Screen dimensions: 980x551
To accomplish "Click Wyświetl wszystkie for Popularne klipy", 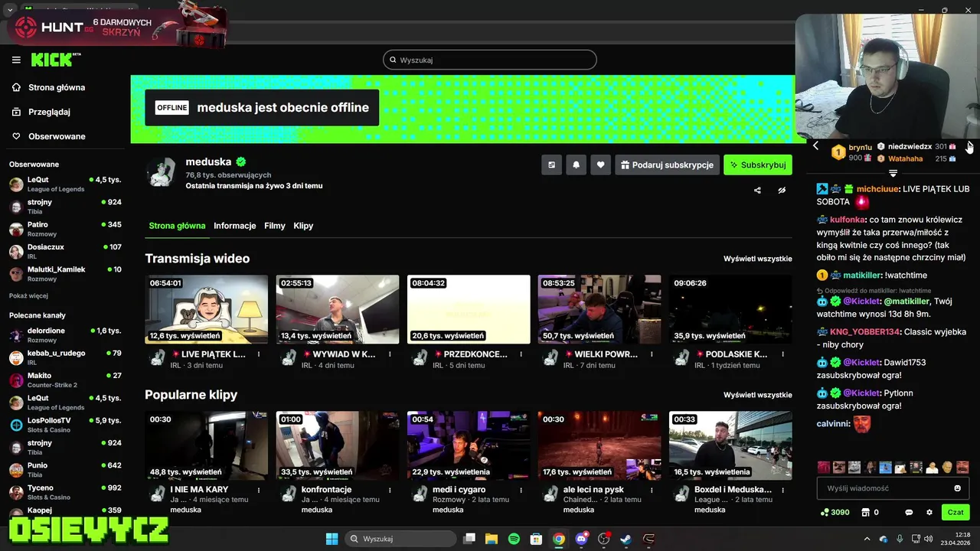I will coord(757,395).
